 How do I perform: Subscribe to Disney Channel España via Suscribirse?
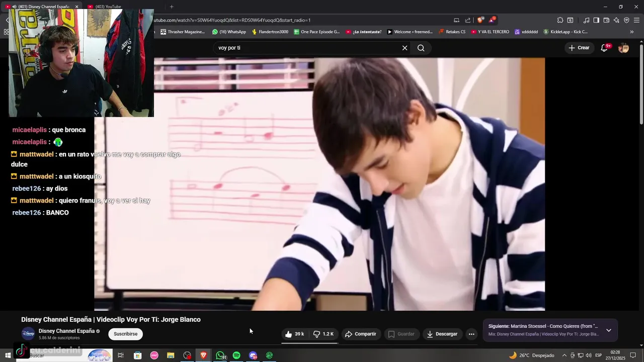coord(125,334)
